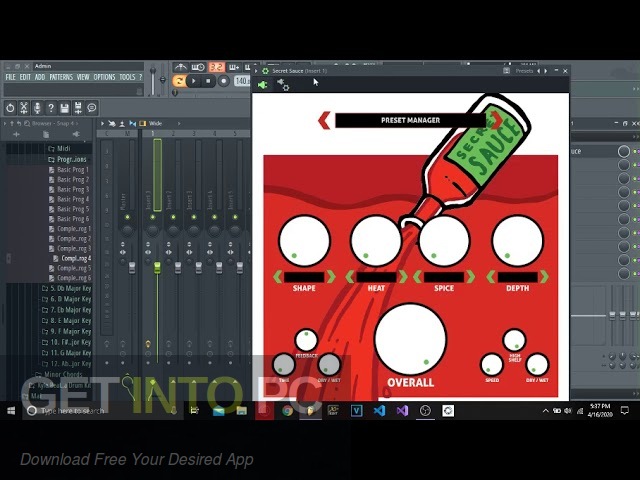Click the browser collapse-up arrow icon
This screenshot has width=640, height=480.
[12, 123]
